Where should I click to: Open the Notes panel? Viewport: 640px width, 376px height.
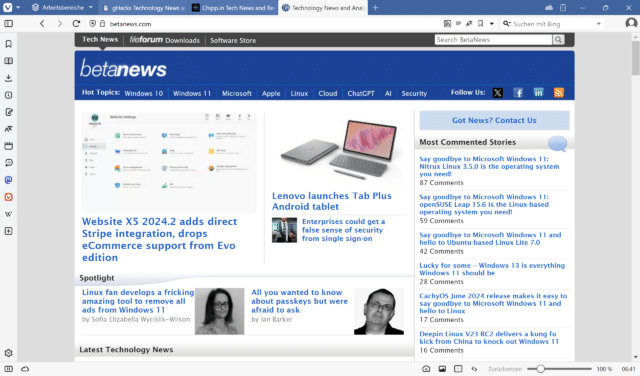click(x=8, y=112)
